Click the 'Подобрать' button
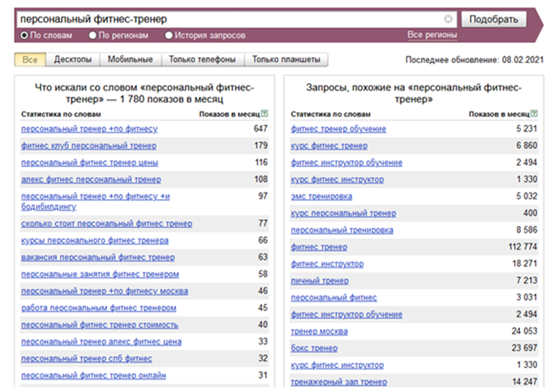This screenshot has width=558, height=389. tap(494, 19)
